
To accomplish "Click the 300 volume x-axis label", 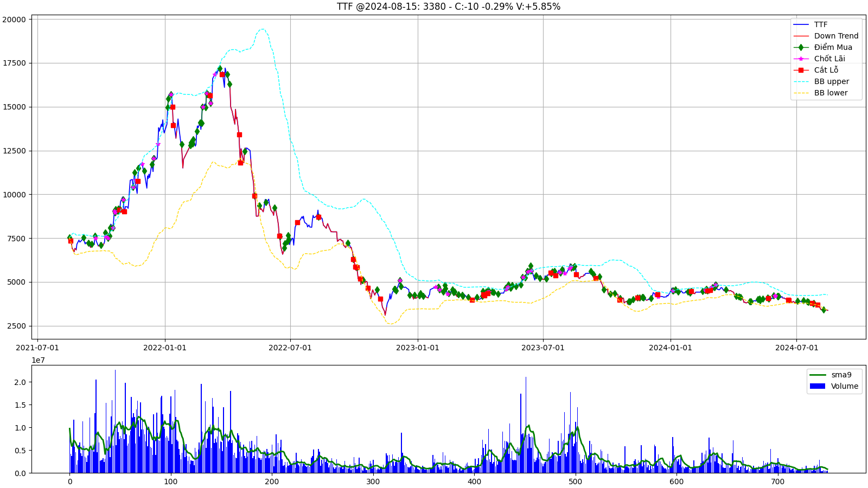I will 373,481.
